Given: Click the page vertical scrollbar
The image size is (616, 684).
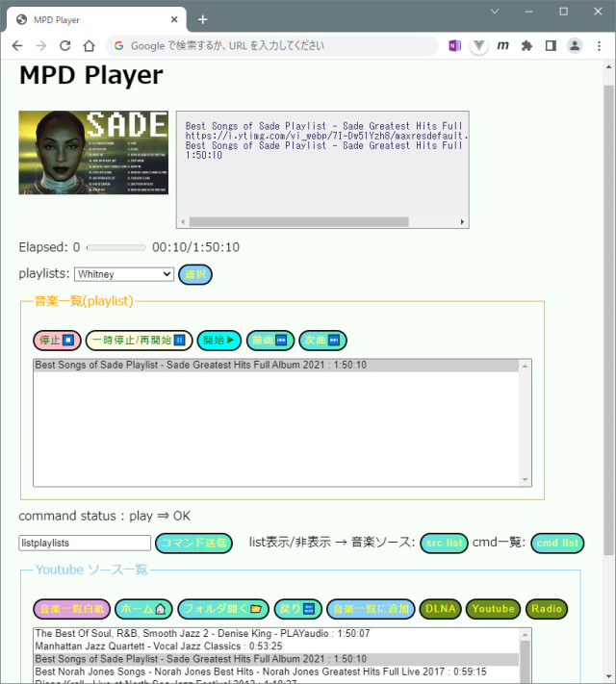Looking at the screenshot, I should point(609,320).
